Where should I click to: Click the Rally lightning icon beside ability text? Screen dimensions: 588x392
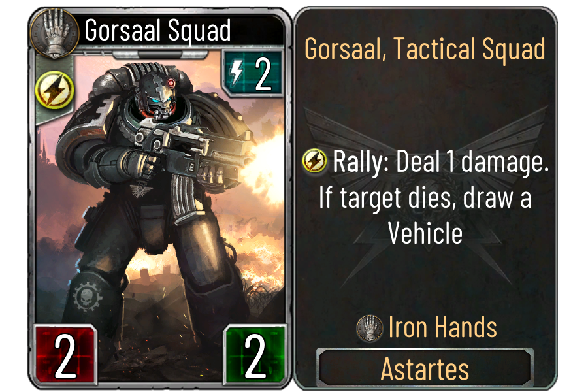pos(315,161)
